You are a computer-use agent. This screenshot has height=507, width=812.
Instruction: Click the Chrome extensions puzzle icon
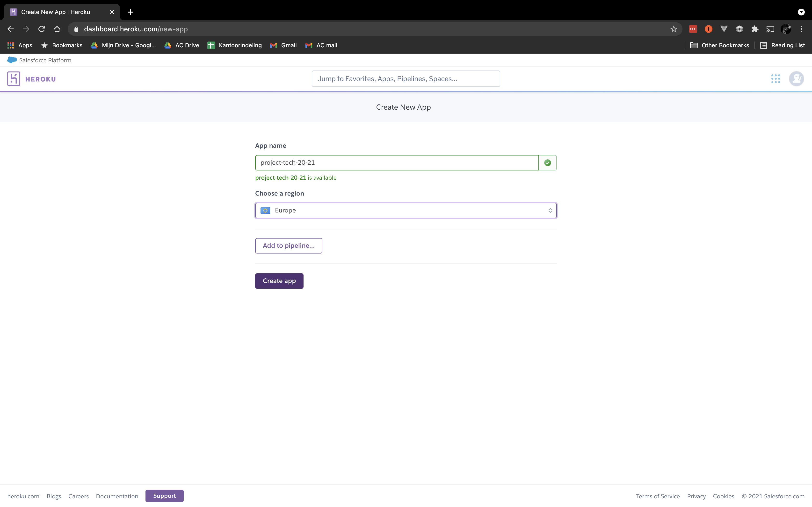755,29
